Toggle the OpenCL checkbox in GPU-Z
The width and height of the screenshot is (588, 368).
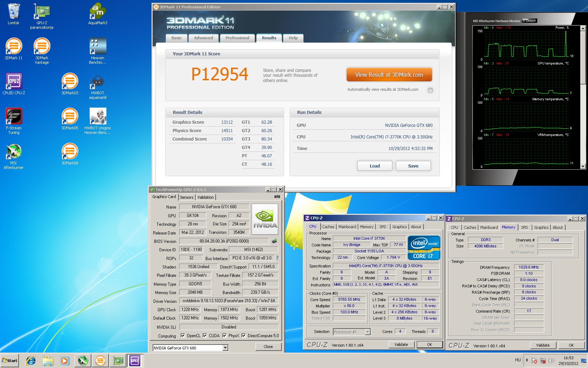click(183, 335)
